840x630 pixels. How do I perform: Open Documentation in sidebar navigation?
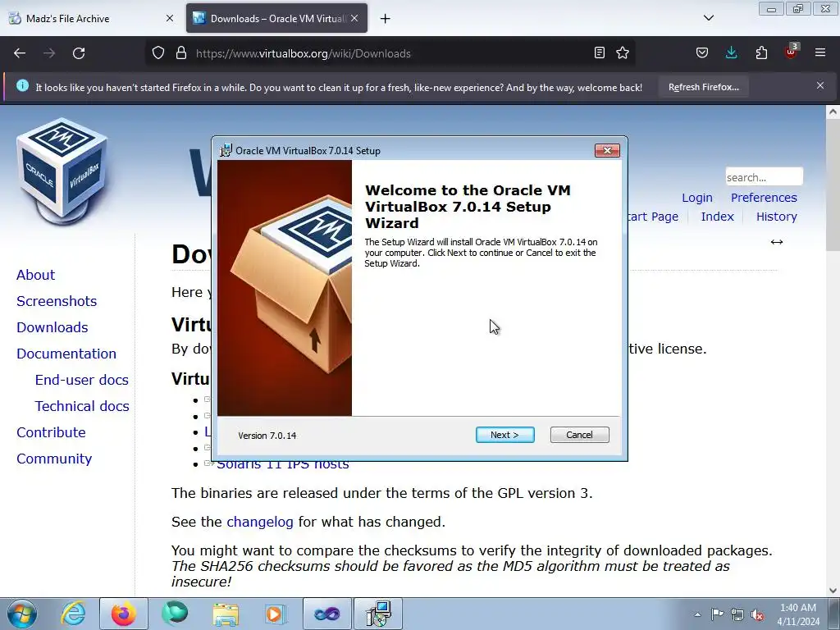[66, 354]
